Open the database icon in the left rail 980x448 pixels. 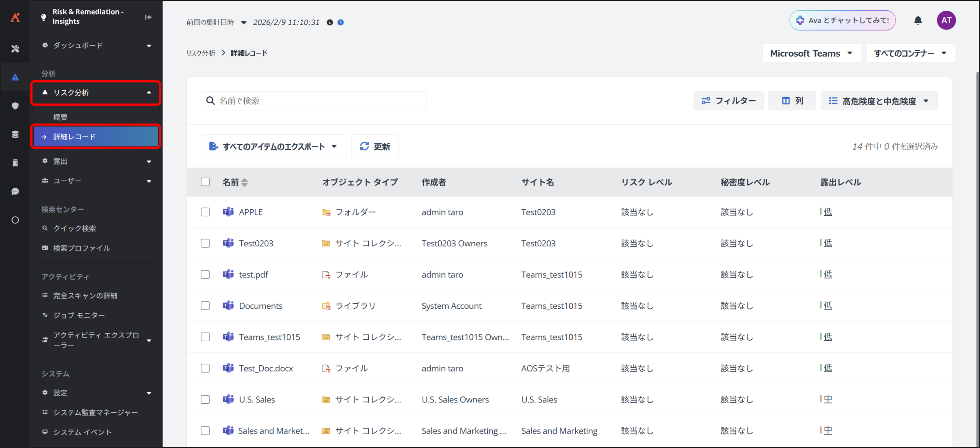click(x=15, y=134)
